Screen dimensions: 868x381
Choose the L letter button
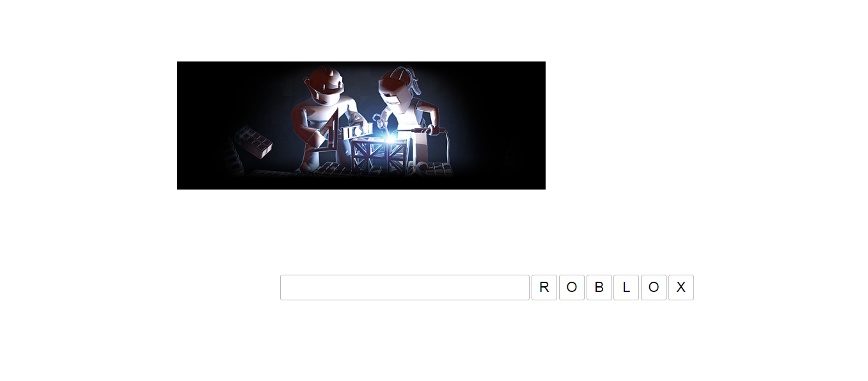[x=626, y=288]
